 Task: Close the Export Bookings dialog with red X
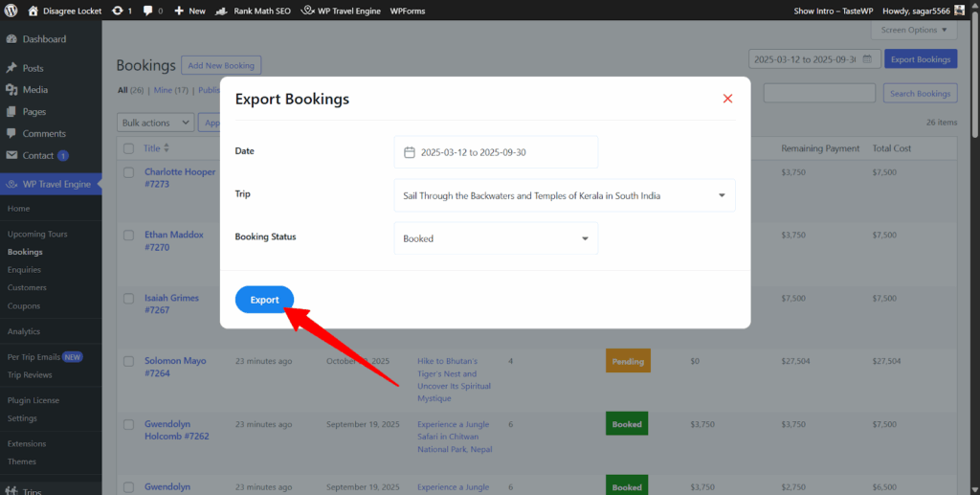tap(727, 99)
